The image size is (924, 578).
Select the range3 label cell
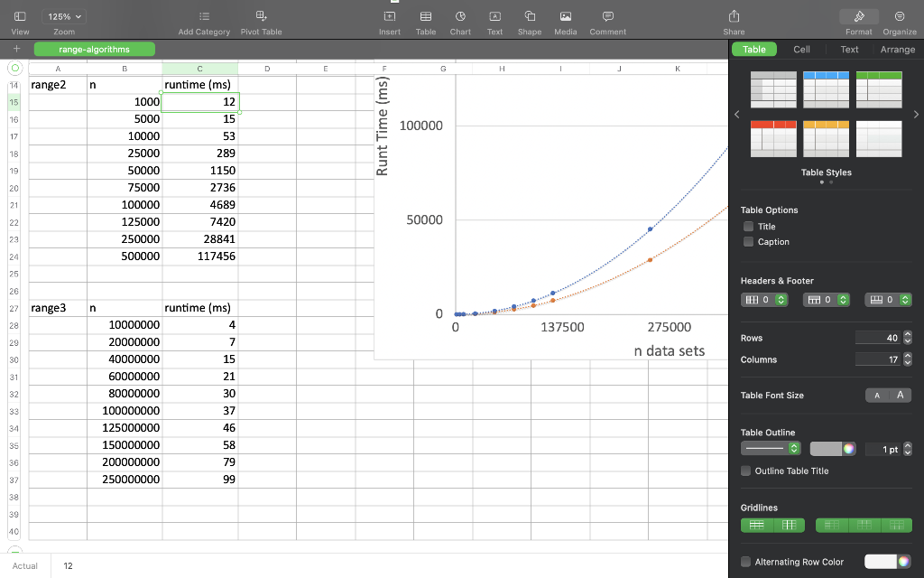point(58,308)
